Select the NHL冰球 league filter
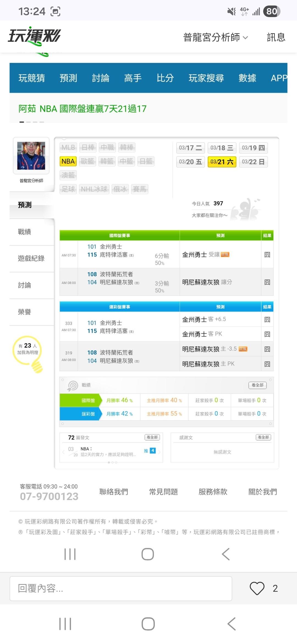The image size is (297, 644). click(94, 189)
